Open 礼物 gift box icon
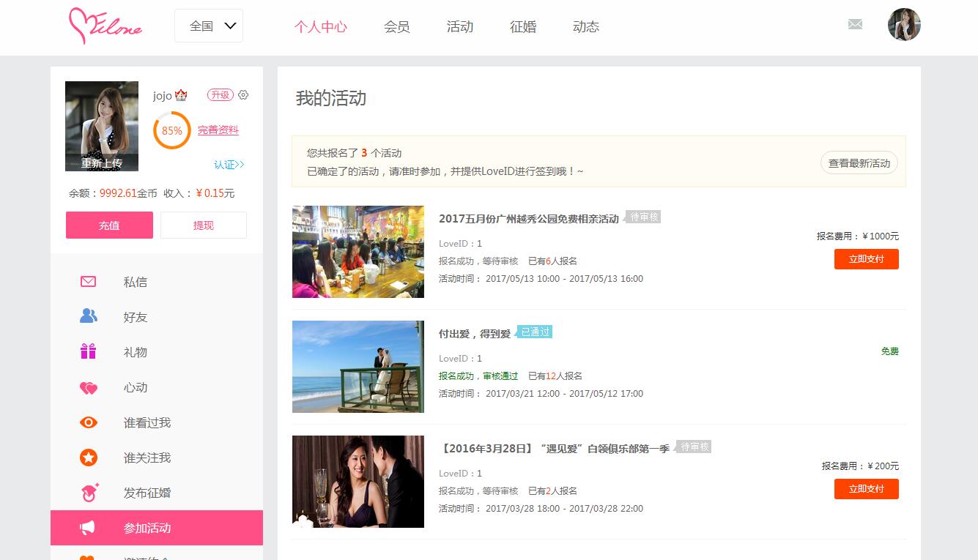 (89, 351)
